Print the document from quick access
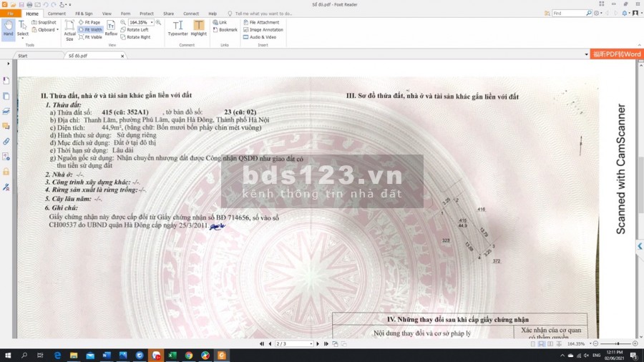Image resolution: width=644 pixels, height=362 pixels. 29,4
